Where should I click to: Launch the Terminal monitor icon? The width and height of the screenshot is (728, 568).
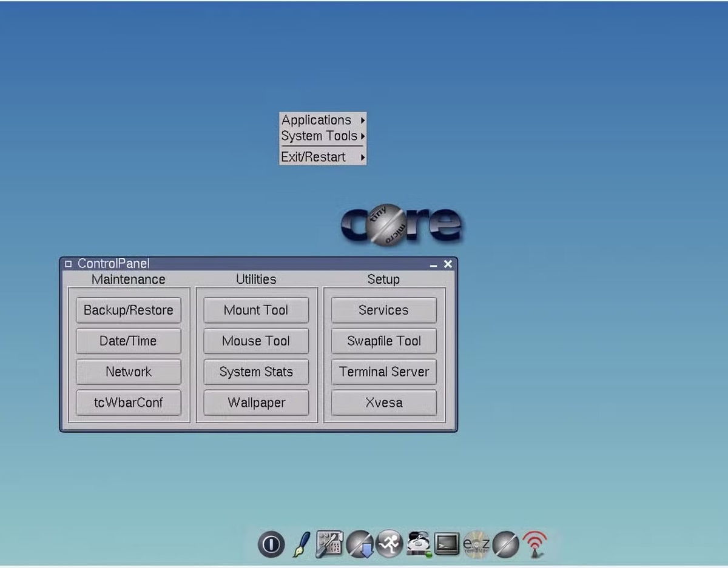pyautogui.click(x=448, y=544)
